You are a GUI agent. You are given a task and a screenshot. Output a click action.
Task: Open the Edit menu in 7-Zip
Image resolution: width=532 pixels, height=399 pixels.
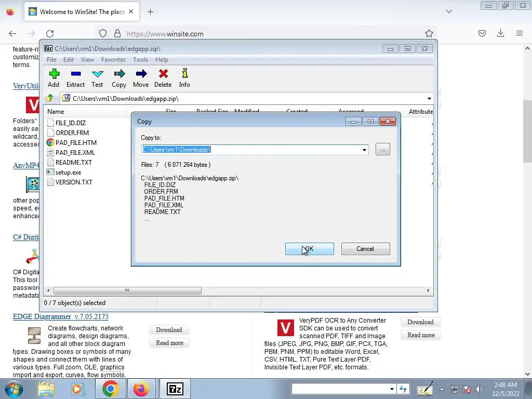69,60
